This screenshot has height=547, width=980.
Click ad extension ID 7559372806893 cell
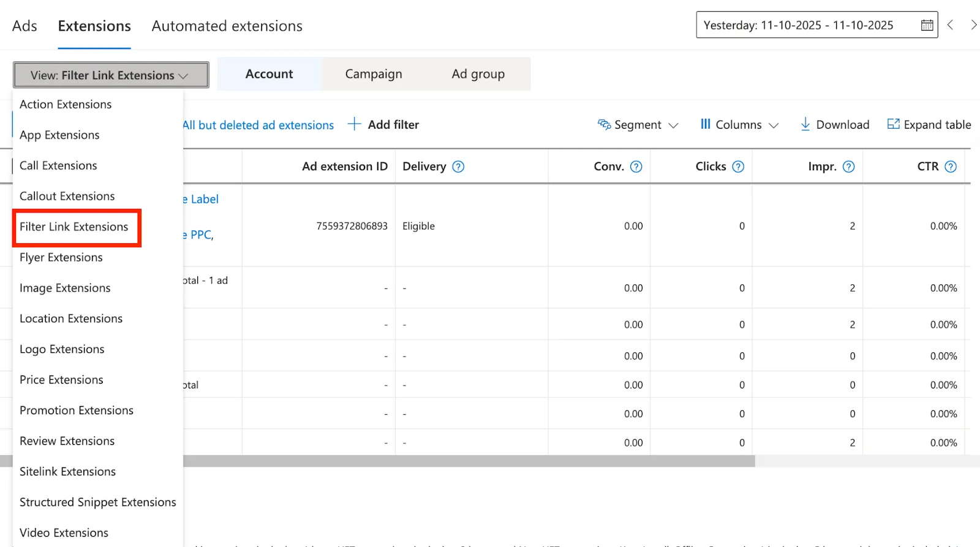pyautogui.click(x=352, y=226)
